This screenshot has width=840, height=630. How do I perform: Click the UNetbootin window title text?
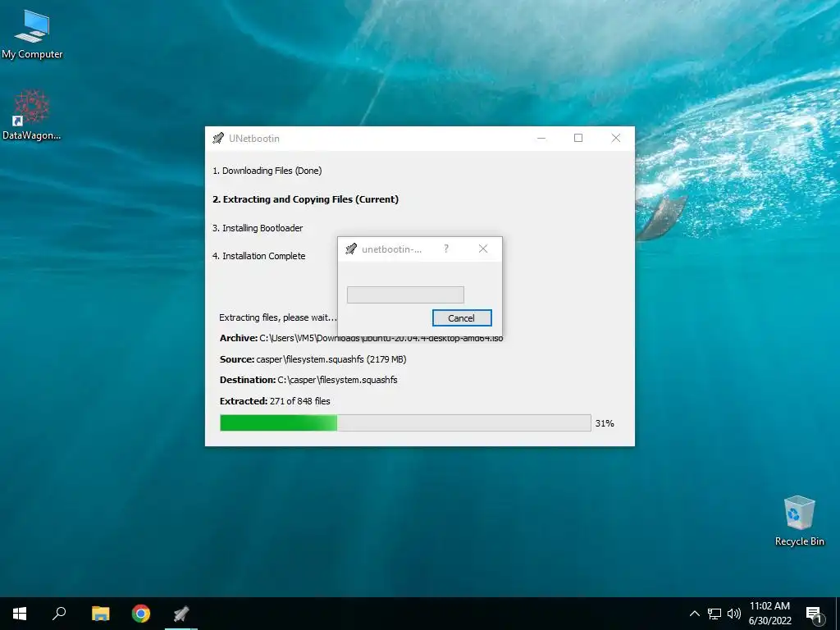pos(254,139)
